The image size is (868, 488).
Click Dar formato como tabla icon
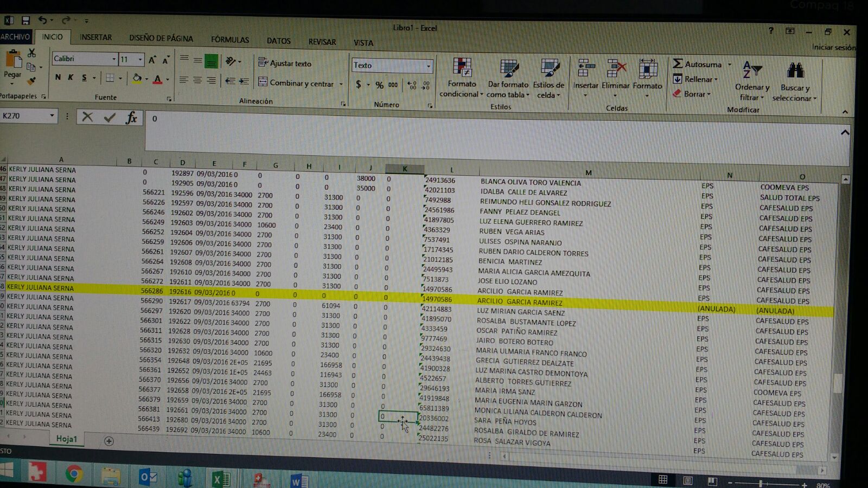tap(508, 69)
